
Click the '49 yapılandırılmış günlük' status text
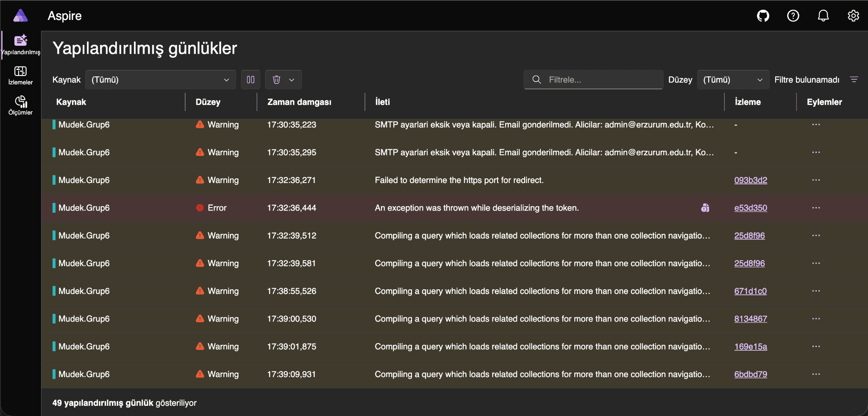[x=103, y=403]
